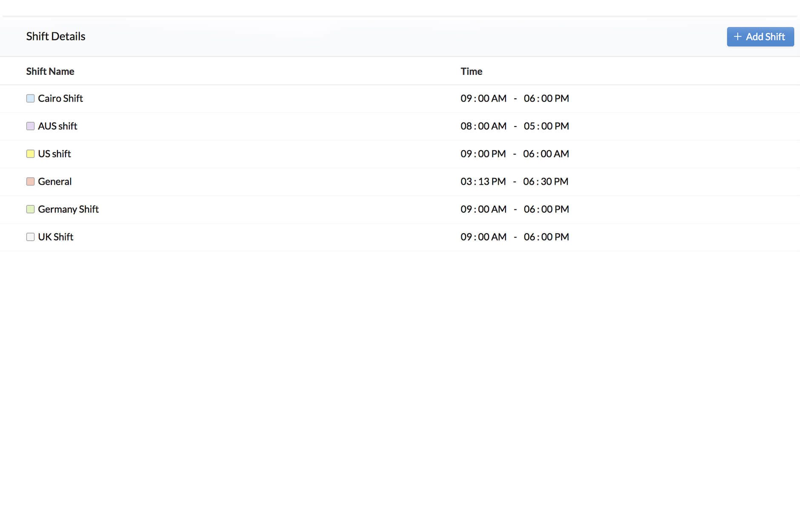Select the purple AUS shift color swatch
Image resolution: width=800 pixels, height=532 pixels.
point(30,126)
